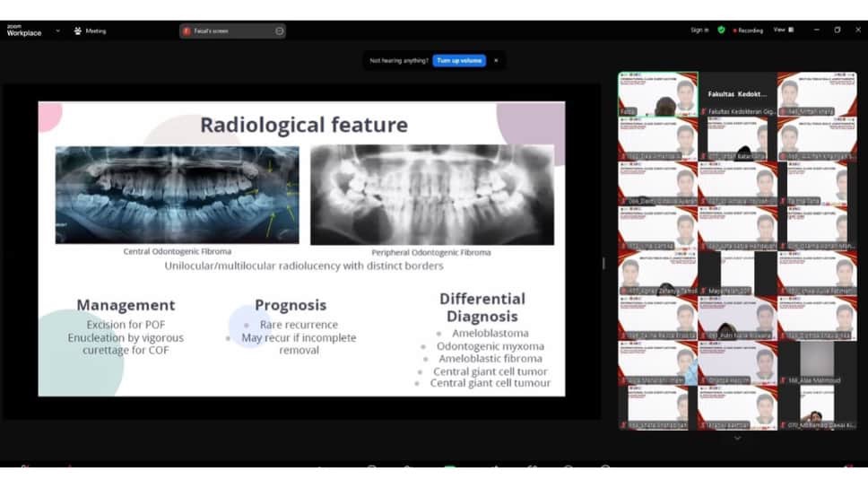Click the central odontogenic fibroma radiograph
This screenshot has width=868, height=488.
178,194
